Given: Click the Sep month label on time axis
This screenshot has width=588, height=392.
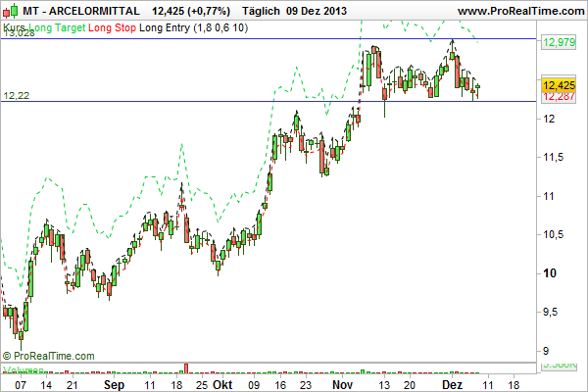Looking at the screenshot, I should [114, 385].
